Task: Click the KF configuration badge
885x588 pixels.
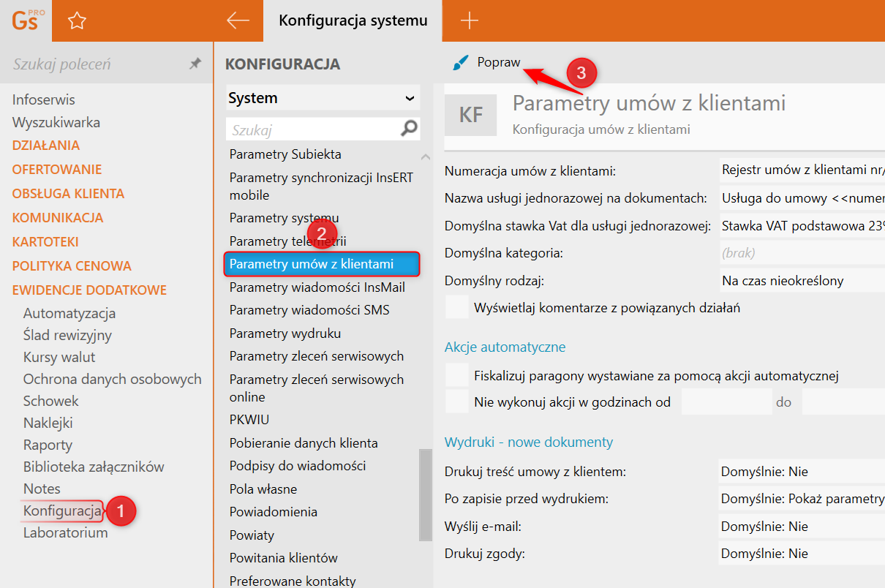Action: tap(471, 115)
